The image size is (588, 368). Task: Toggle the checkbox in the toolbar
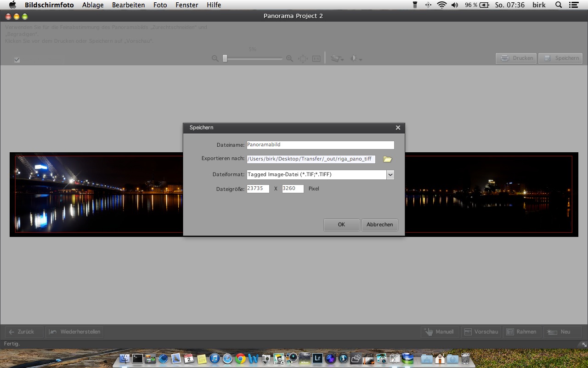(17, 59)
